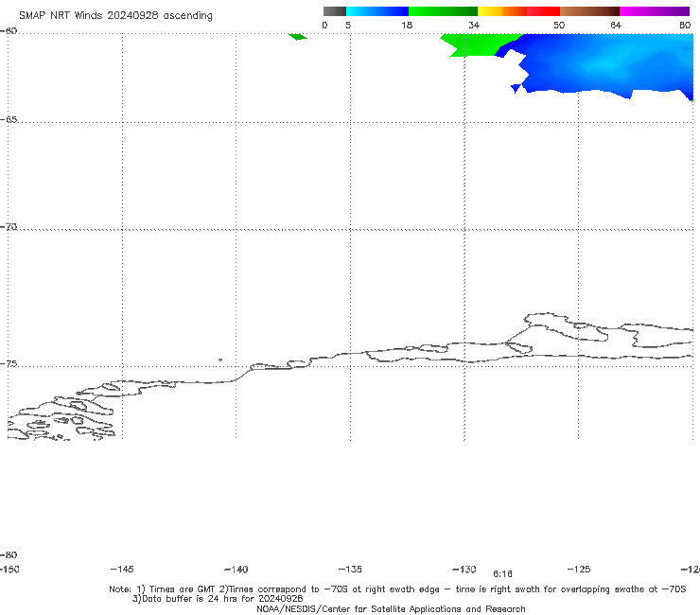Click the color bar label '50'
Viewport: 700px width, 615px height.
(559, 25)
